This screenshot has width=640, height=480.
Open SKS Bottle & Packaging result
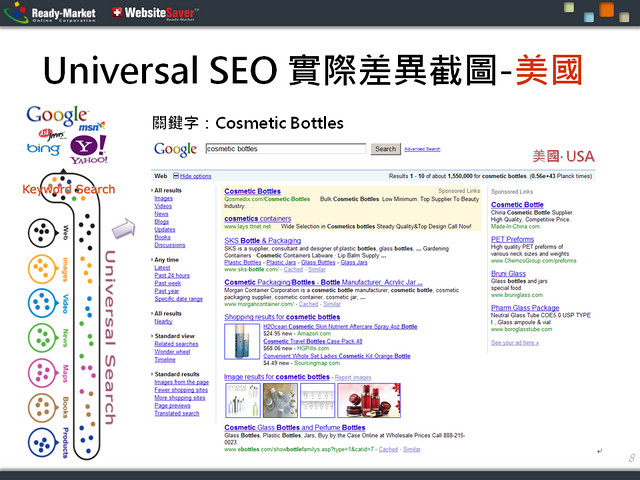click(x=262, y=241)
